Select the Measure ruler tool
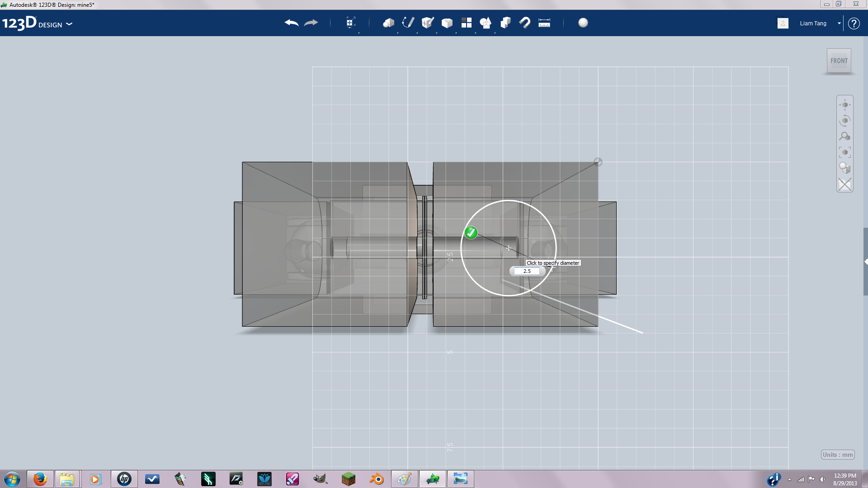The width and height of the screenshot is (868, 488). (544, 23)
